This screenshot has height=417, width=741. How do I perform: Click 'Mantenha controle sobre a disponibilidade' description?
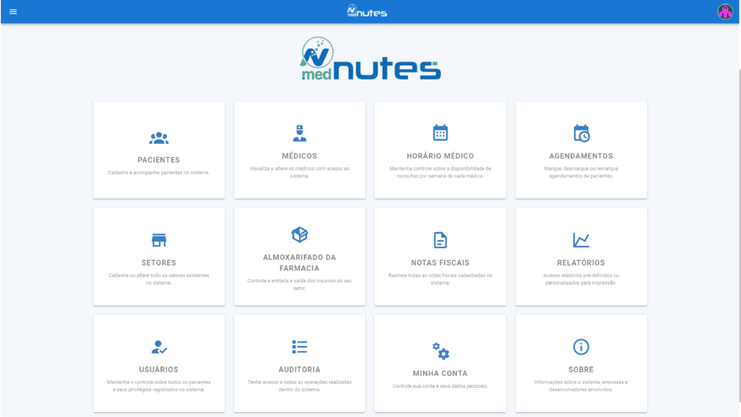tap(440, 172)
